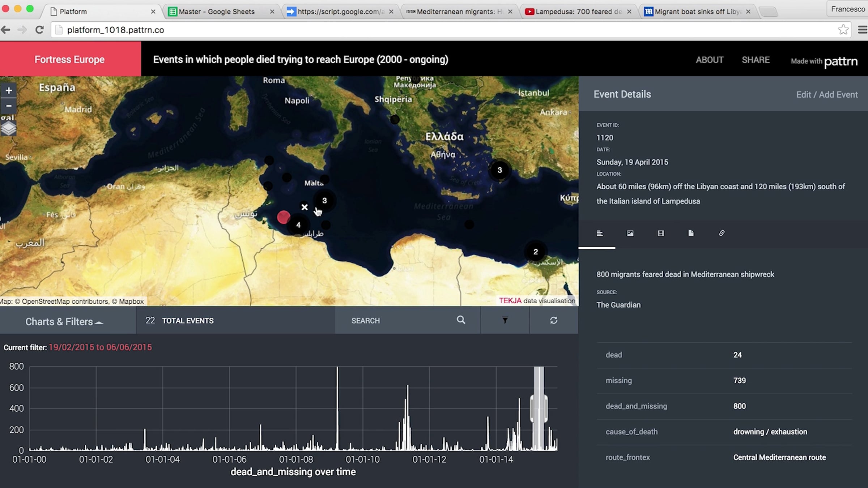Zoom in on the map
868x488 pixels.
coord(9,90)
